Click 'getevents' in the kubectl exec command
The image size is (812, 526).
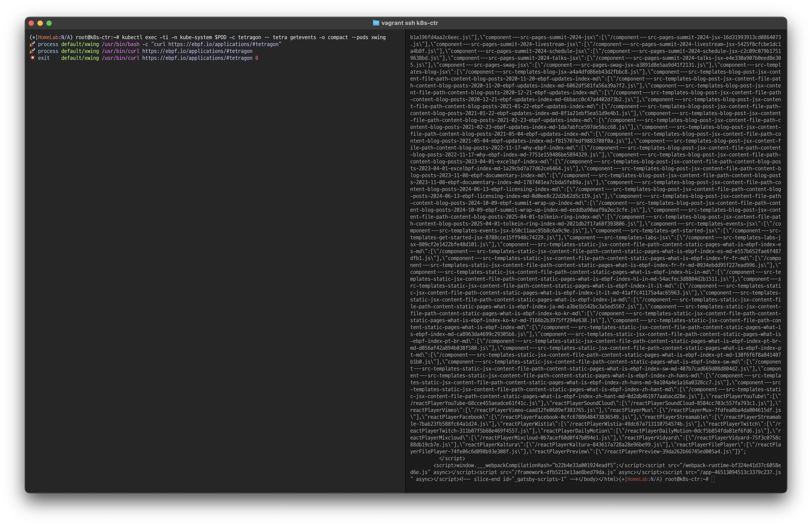(x=303, y=37)
